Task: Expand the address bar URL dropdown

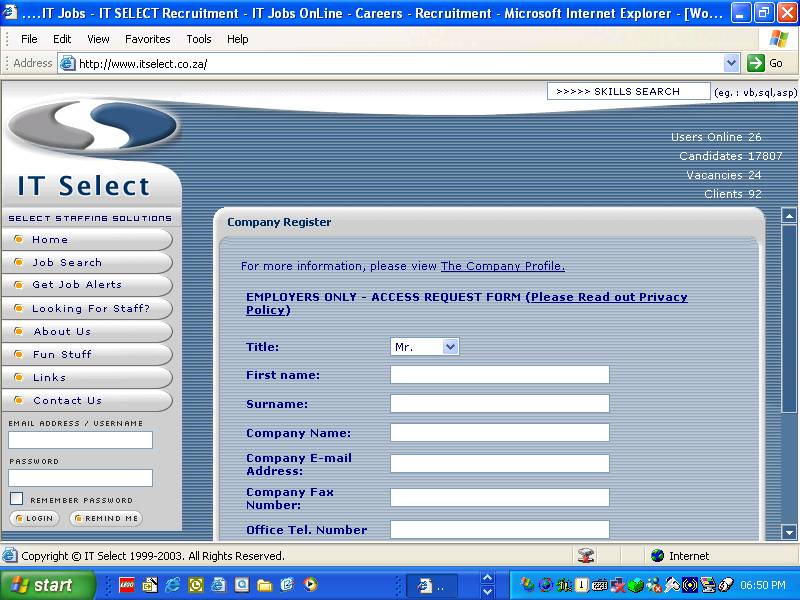Action: click(731, 63)
